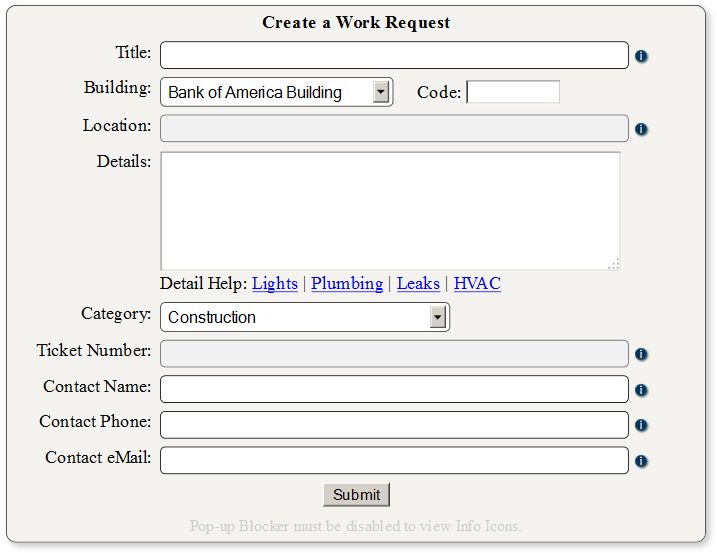Click the info icon beside Location field

click(641, 129)
